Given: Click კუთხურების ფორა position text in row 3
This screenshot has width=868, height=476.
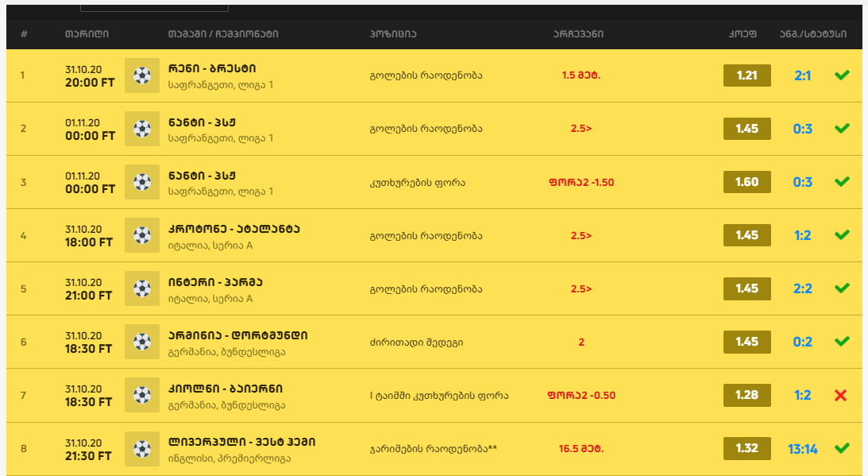Looking at the screenshot, I should [418, 182].
